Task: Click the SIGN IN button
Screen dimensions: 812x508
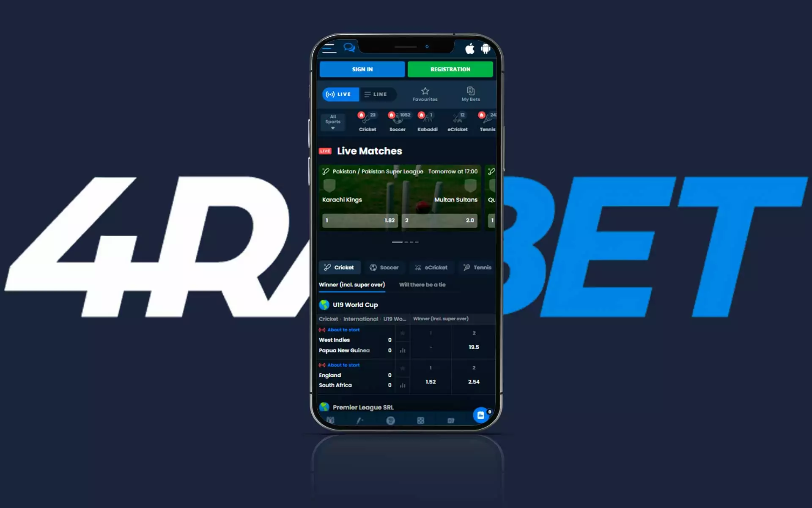Action: click(362, 69)
